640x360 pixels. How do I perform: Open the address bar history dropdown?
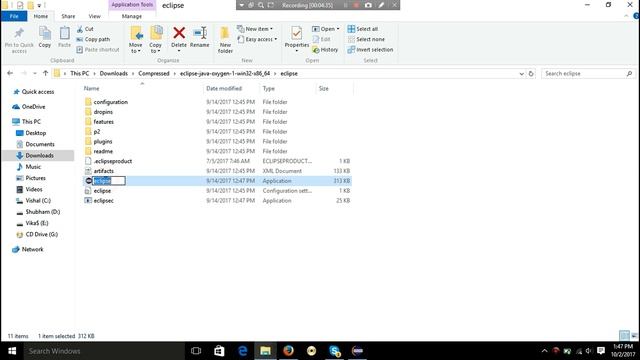(521, 73)
